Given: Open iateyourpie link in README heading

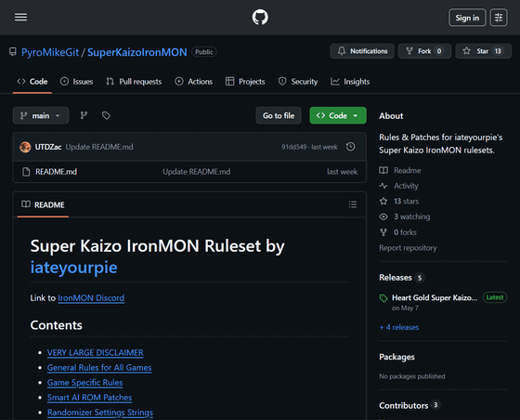Looking at the screenshot, I should (73, 268).
